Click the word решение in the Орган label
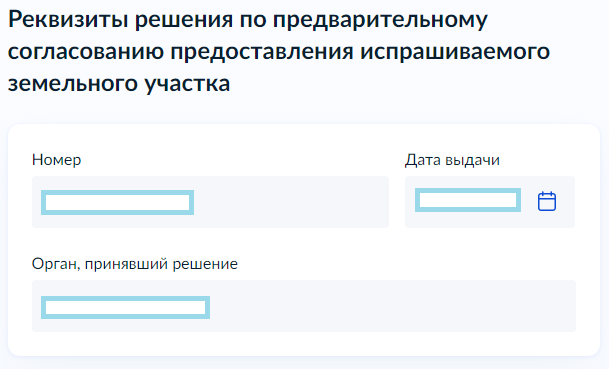Image resolution: width=609 pixels, height=369 pixels. click(205, 265)
